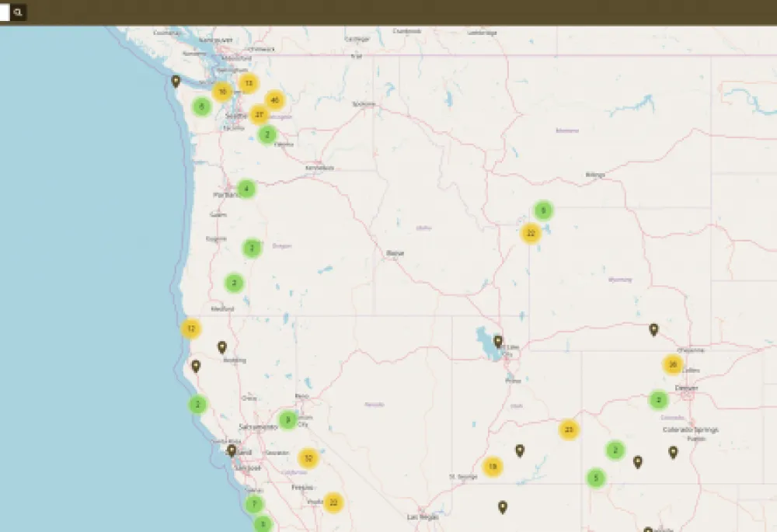Open the pin near Salt Lake City
Image resolution: width=777 pixels, height=532 pixels.
click(x=499, y=341)
